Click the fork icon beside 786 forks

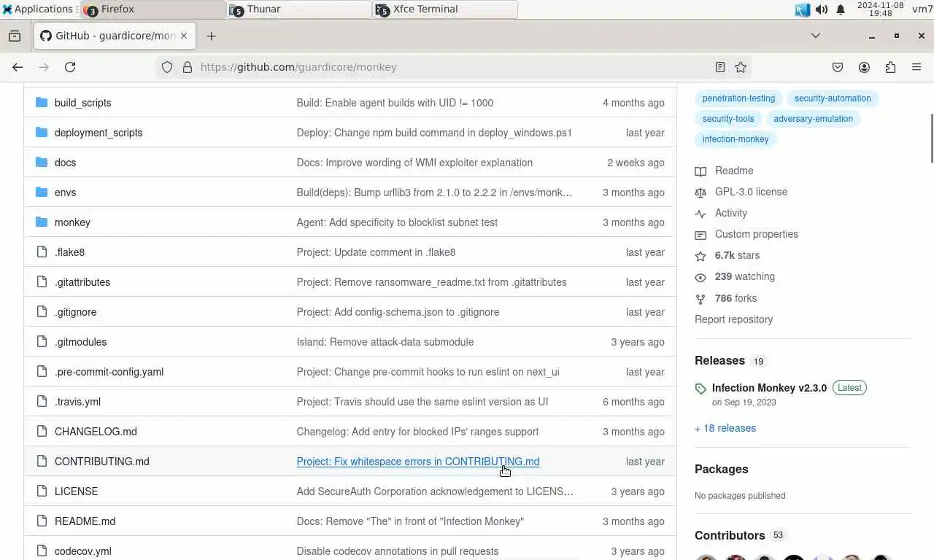tap(700, 299)
